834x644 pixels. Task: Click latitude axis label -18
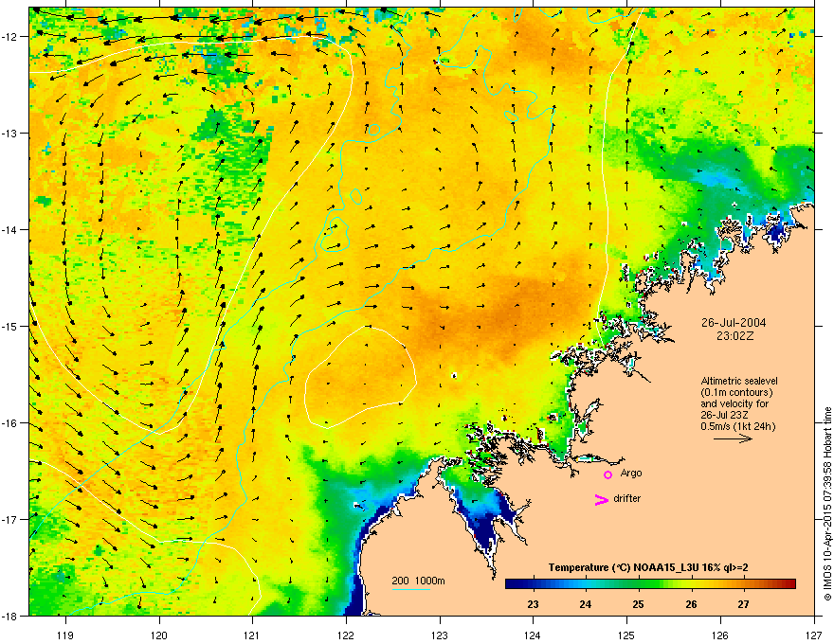coord(9,616)
